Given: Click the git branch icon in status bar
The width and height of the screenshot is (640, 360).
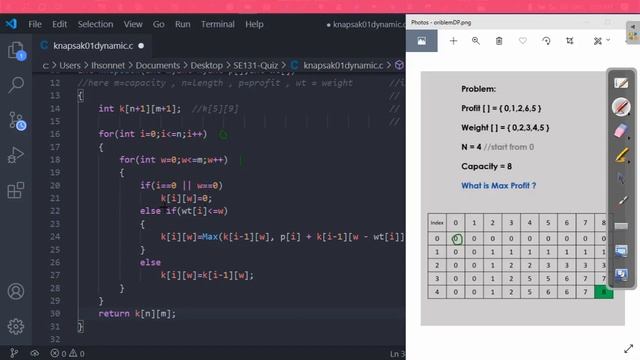Looking at the screenshot, I should click(x=14, y=353).
